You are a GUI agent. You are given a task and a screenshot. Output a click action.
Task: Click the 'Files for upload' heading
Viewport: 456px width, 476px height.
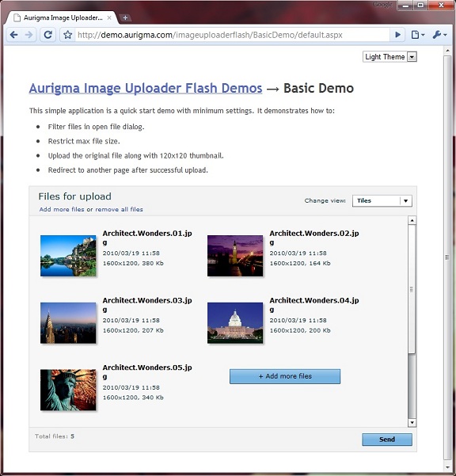[x=75, y=196]
